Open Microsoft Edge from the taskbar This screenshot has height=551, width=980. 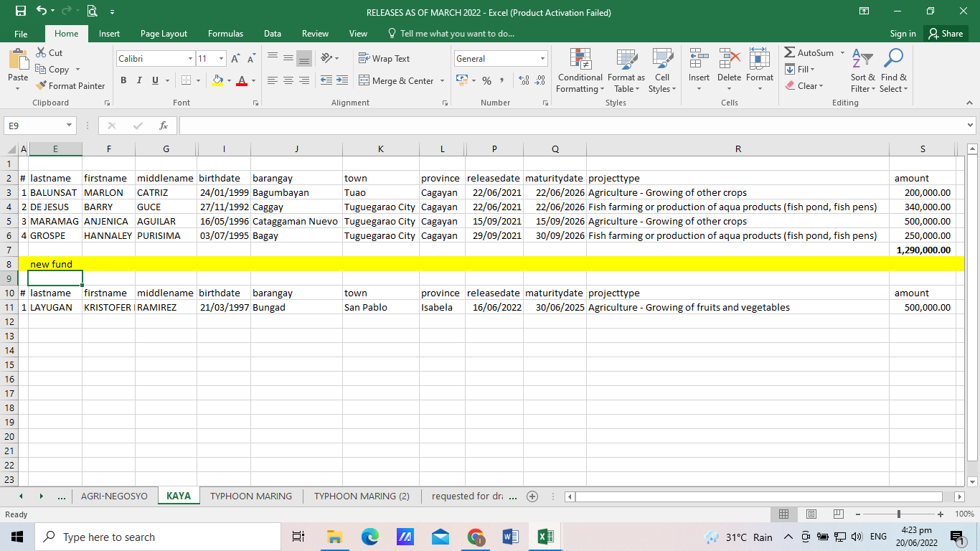pyautogui.click(x=369, y=537)
